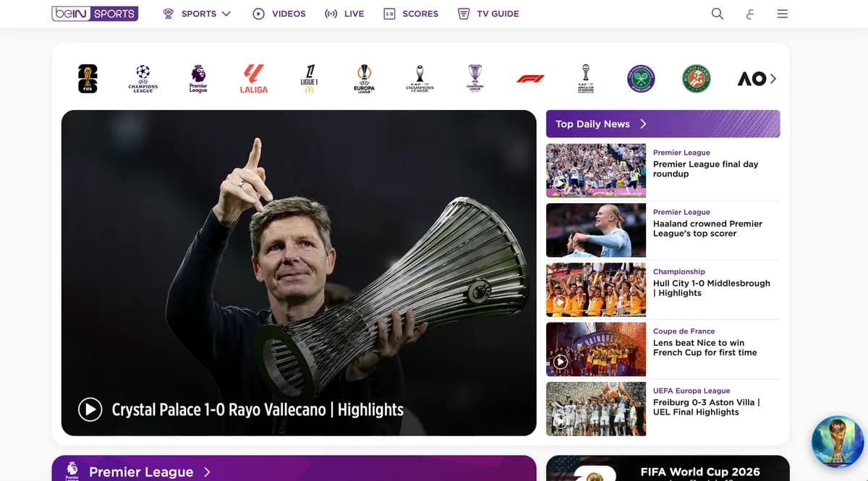Select the Australian Open AO logo

tap(752, 79)
